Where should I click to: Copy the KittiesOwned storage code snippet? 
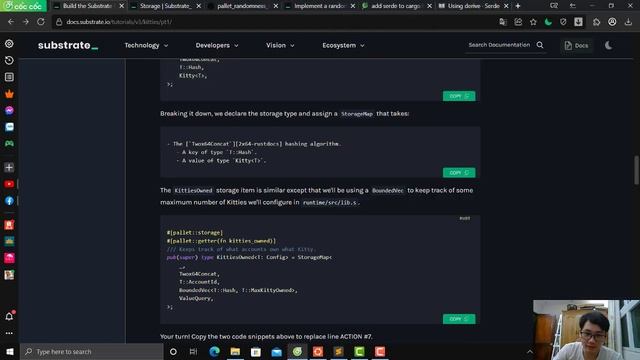(x=459, y=319)
